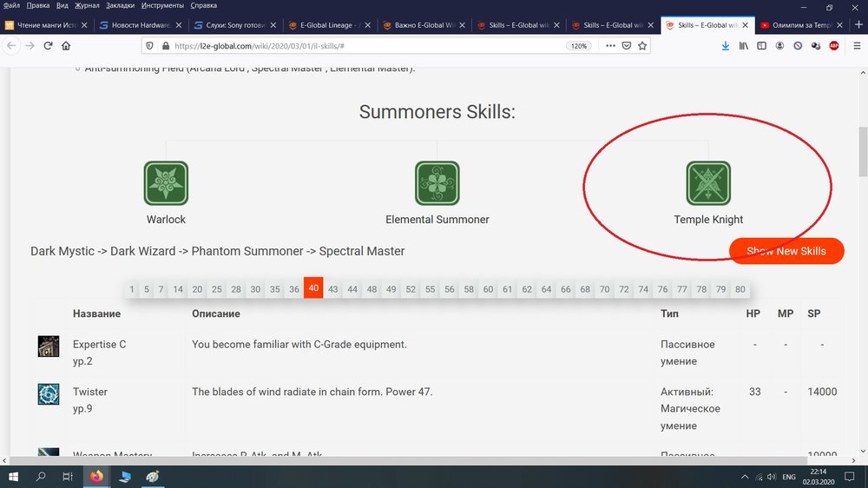Reset the 120% zoom level indicator

(579, 45)
